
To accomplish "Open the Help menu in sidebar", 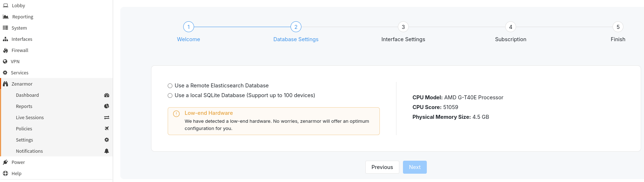I will point(16,174).
